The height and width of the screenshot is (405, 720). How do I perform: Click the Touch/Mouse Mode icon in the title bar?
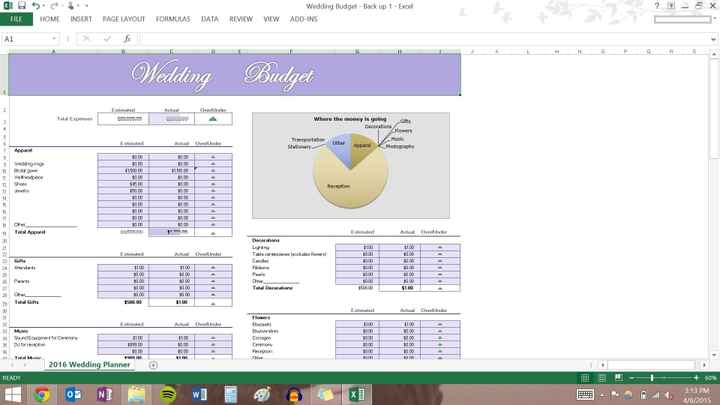tap(71, 6)
